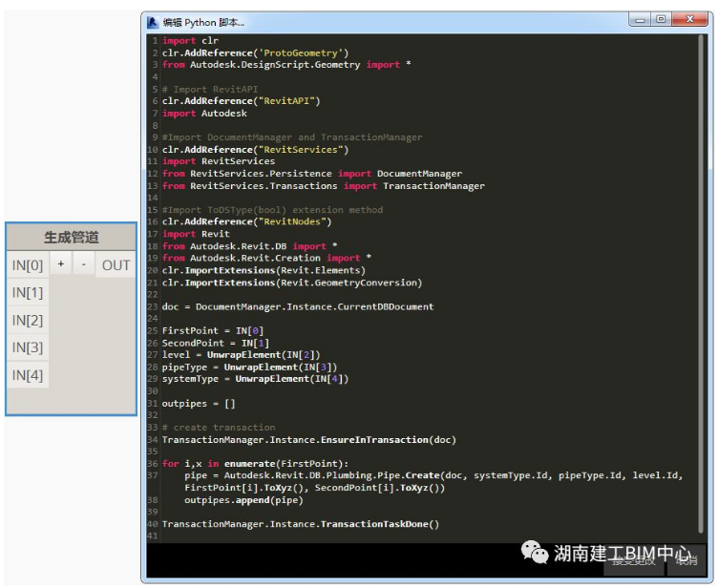Click the WeChat logo watermark

pos(535,552)
